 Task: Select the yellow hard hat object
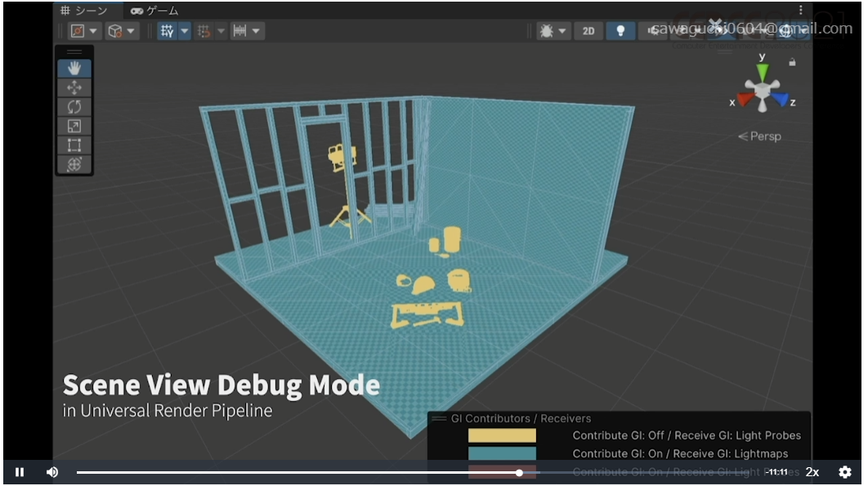[423, 285]
